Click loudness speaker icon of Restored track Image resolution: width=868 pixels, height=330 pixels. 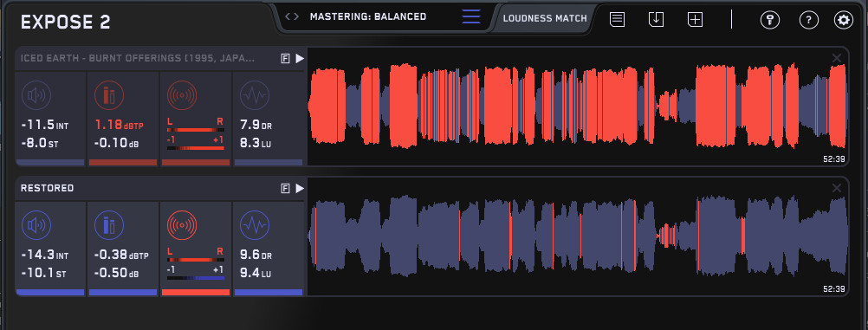coord(36,225)
